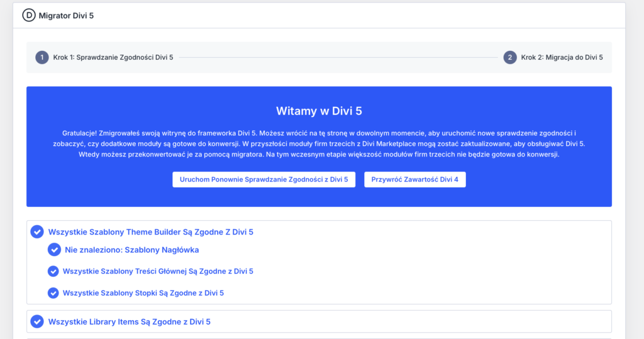Viewport: 644px width, 339px height.
Task: Click the Divi logo icon in header
Action: [29, 15]
